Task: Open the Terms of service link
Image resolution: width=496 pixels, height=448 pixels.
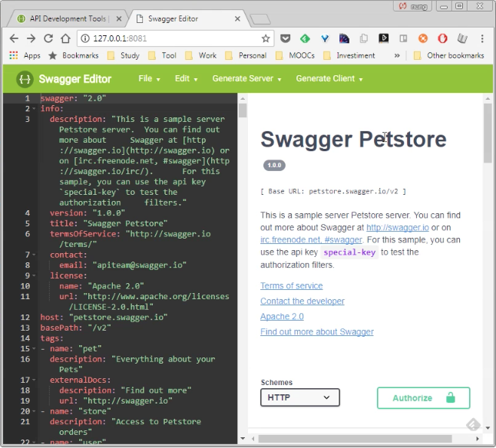Action: [291, 285]
